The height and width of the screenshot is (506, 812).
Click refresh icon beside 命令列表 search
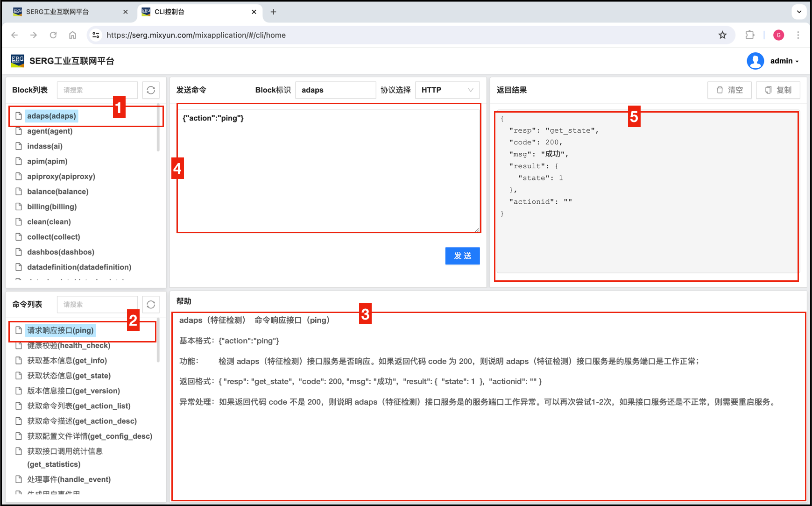[x=151, y=305]
